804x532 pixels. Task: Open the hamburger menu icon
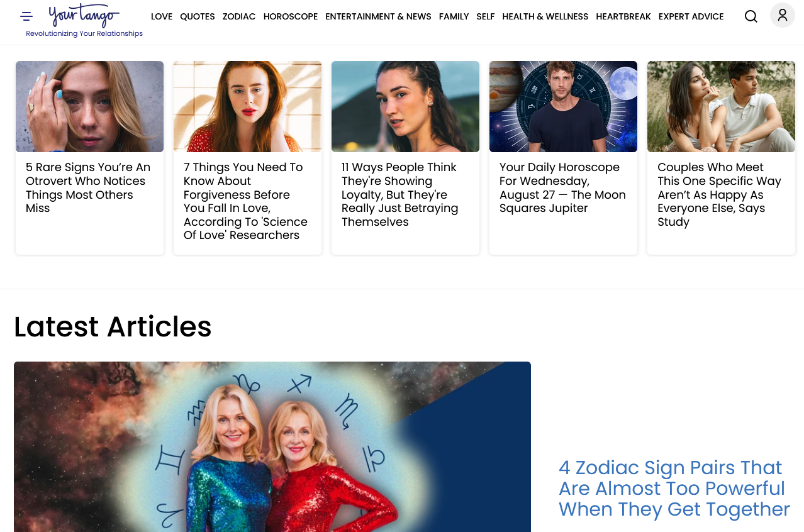coord(26,16)
